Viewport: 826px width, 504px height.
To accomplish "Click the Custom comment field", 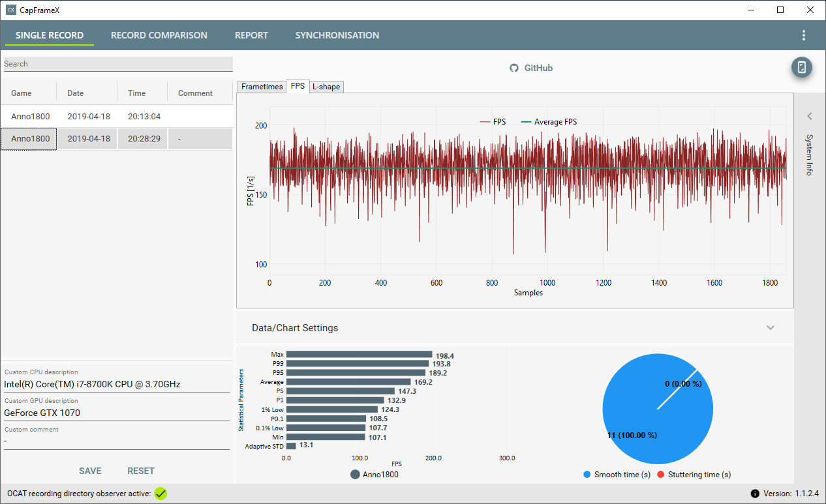I will pyautogui.click(x=117, y=441).
